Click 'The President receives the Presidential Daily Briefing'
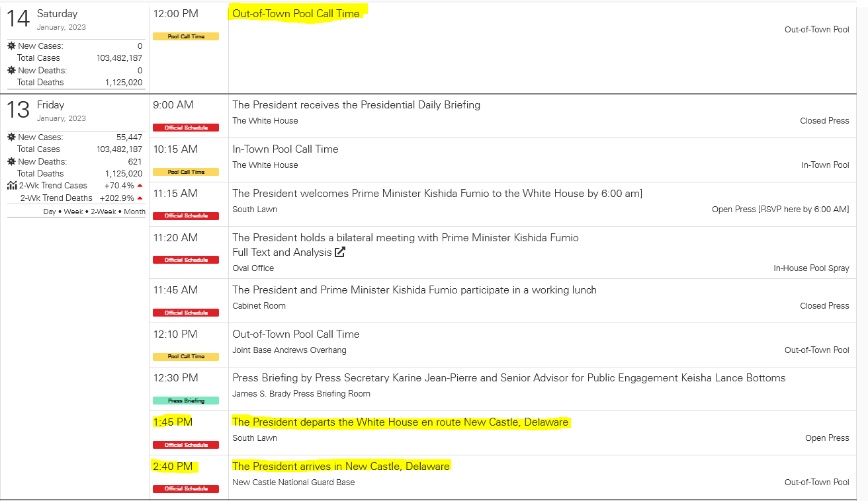Image resolution: width=868 pixels, height=501 pixels. [357, 104]
